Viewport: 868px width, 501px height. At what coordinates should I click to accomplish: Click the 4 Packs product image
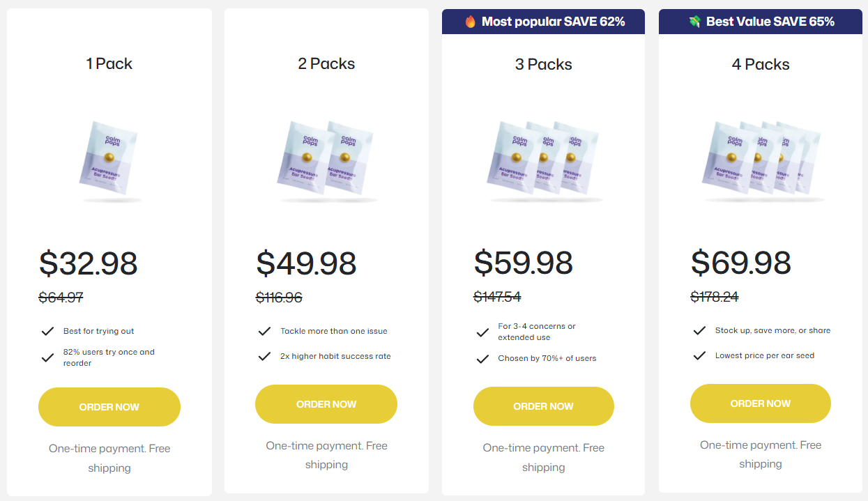760,159
